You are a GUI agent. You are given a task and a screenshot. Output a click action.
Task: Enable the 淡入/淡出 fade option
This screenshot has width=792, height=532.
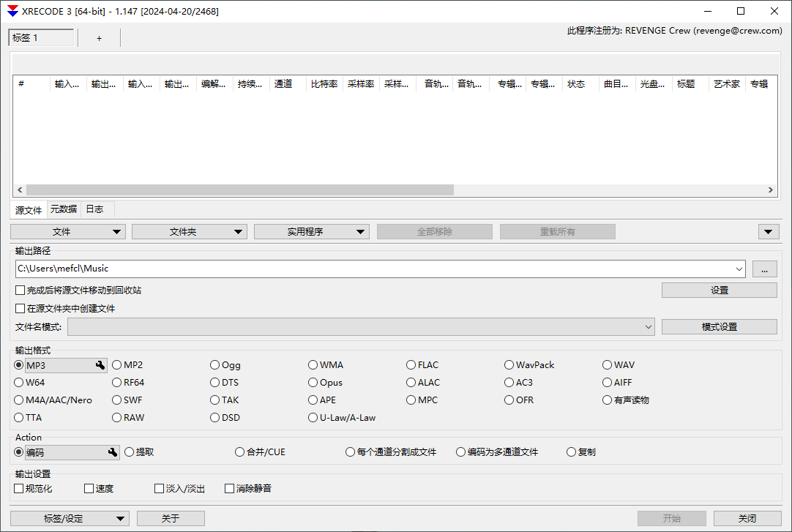pyautogui.click(x=159, y=488)
